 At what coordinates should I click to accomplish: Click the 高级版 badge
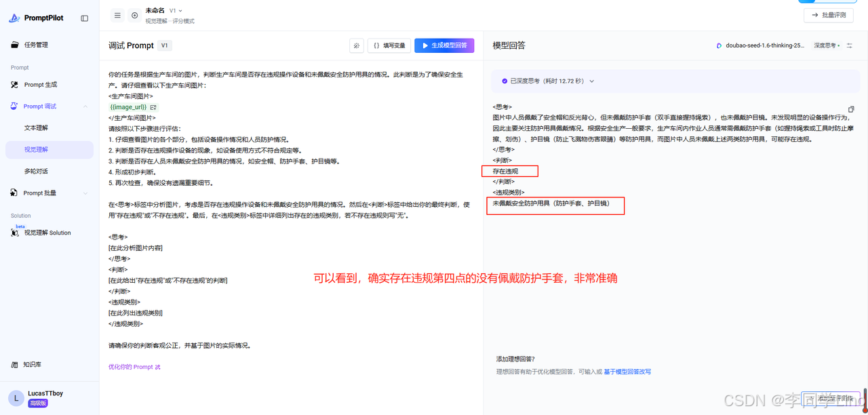(37, 403)
